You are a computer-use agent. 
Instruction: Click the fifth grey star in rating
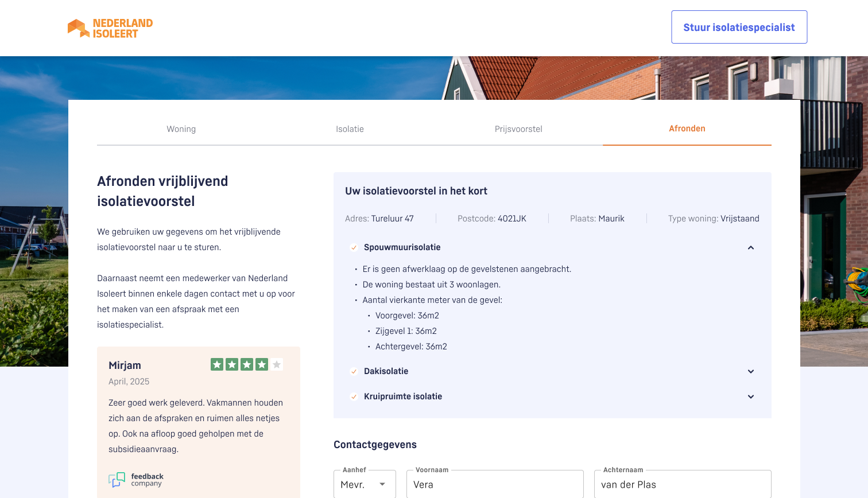(277, 364)
